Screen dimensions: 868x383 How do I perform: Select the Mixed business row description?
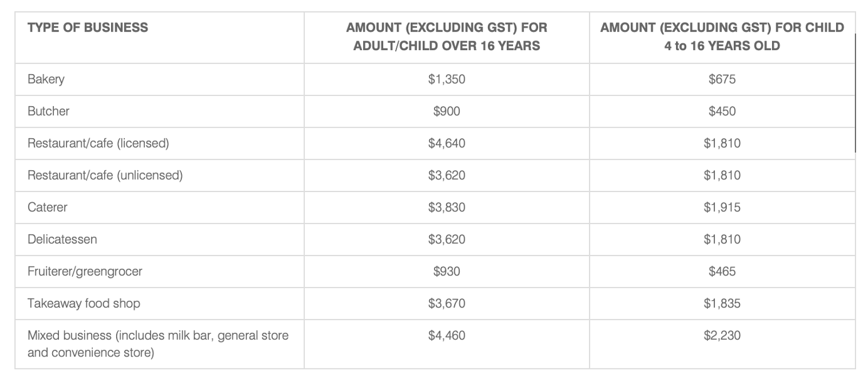pyautogui.click(x=158, y=343)
